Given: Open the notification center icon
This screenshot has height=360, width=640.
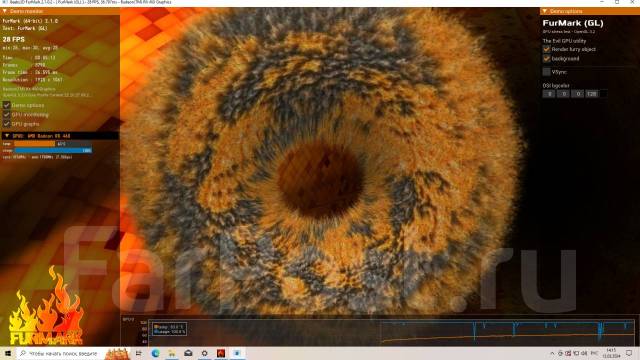Looking at the screenshot, I should click(629, 353).
